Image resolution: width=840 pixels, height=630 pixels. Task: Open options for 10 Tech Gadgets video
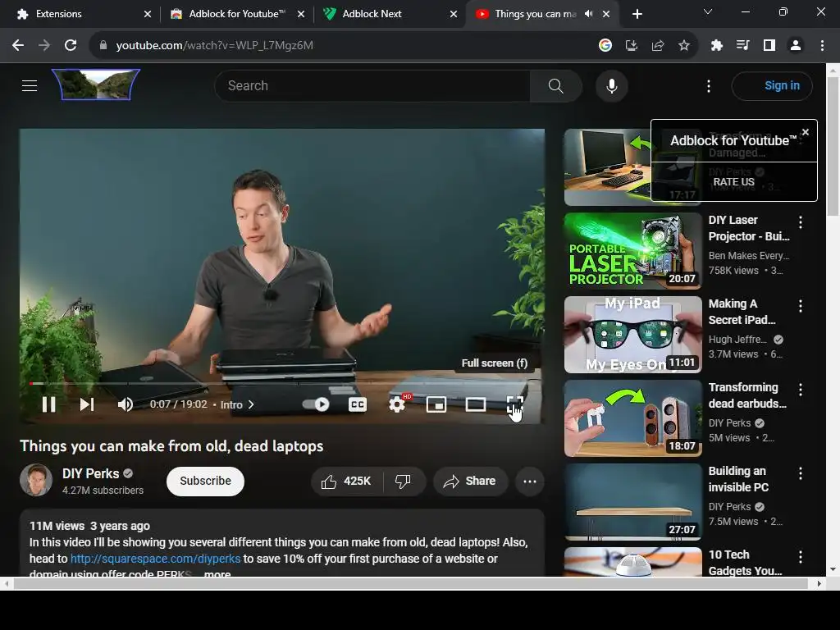pyautogui.click(x=801, y=557)
